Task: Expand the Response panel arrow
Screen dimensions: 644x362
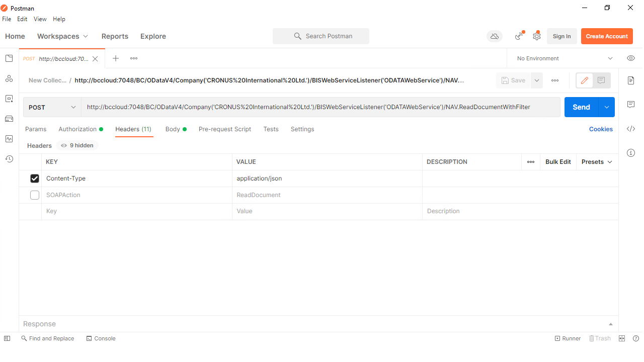Action: [x=611, y=324]
